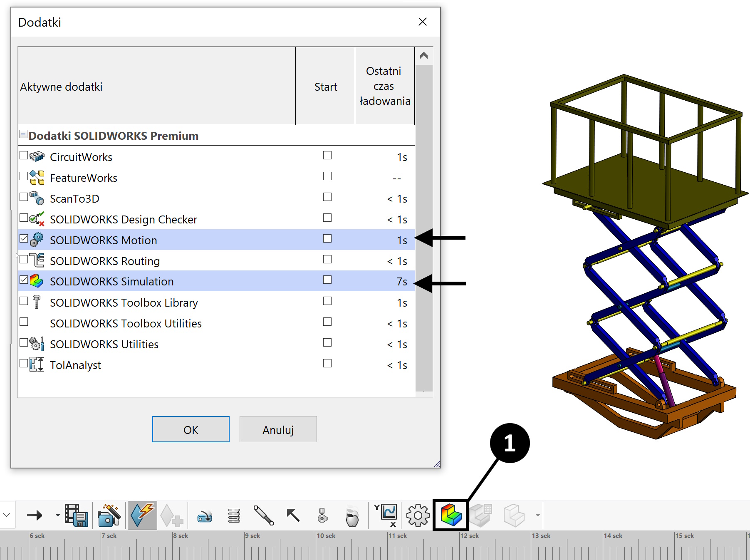The height and width of the screenshot is (560, 750).
Task: Enable the ScanTo3D active add-in checkbox
Action: [24, 197]
